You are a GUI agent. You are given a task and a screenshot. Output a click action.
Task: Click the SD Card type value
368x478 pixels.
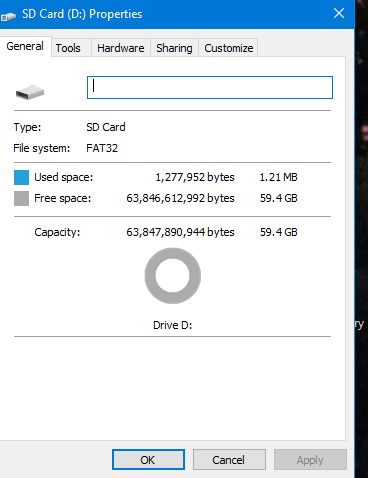[106, 127]
